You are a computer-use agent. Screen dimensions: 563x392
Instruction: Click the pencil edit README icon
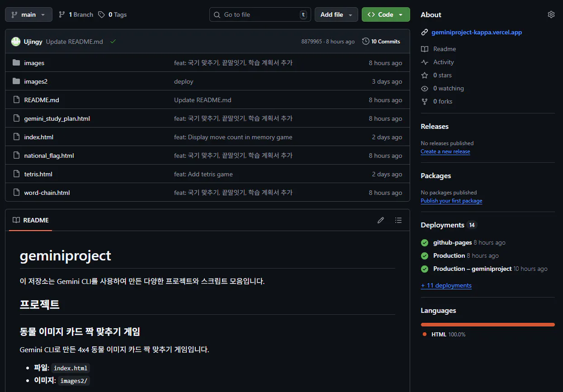[381, 220]
